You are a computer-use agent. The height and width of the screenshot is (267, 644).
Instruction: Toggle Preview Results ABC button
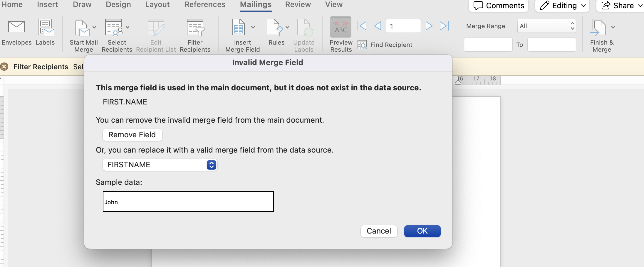341,27
